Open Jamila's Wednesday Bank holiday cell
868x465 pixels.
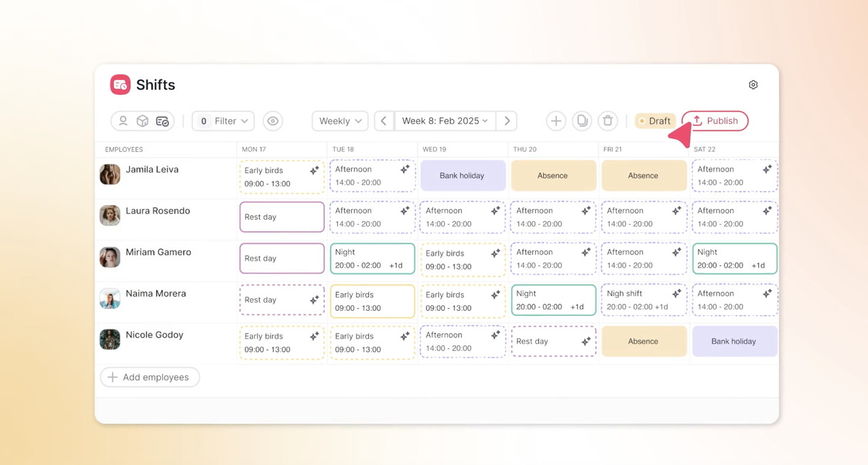tap(463, 176)
